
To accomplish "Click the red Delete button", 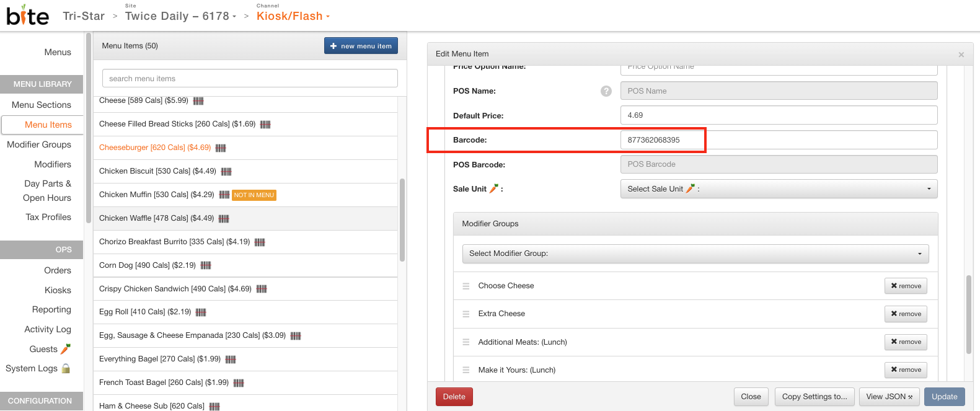I will tap(454, 397).
